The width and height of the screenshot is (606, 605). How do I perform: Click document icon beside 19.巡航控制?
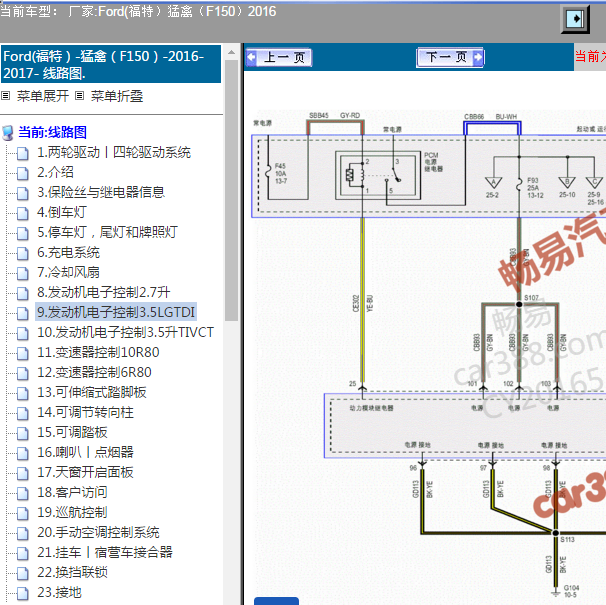(22, 513)
